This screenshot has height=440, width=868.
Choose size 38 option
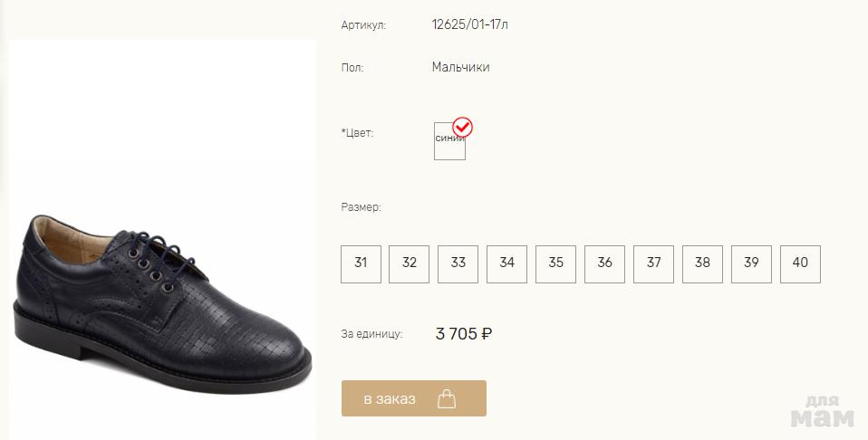click(703, 263)
